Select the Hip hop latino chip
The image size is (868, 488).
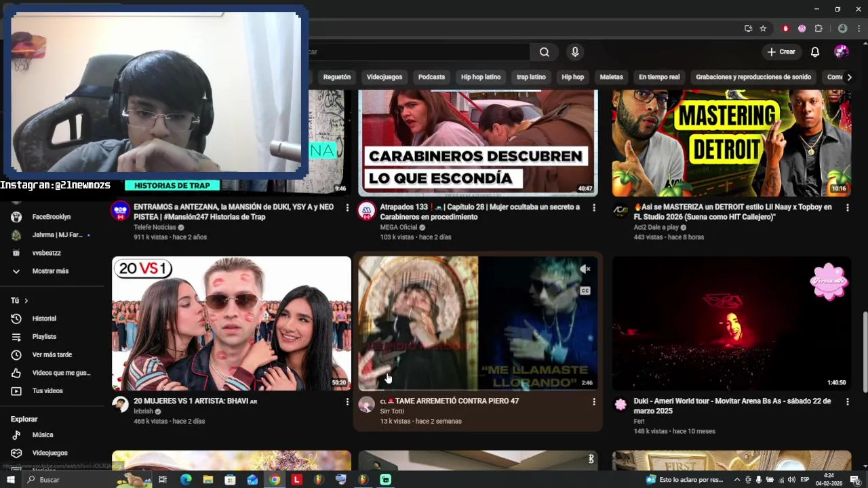pyautogui.click(x=481, y=77)
